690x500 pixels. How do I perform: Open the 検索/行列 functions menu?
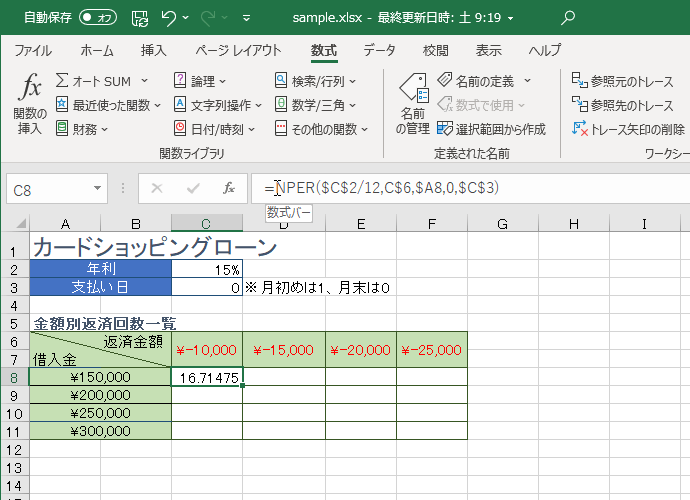click(316, 81)
